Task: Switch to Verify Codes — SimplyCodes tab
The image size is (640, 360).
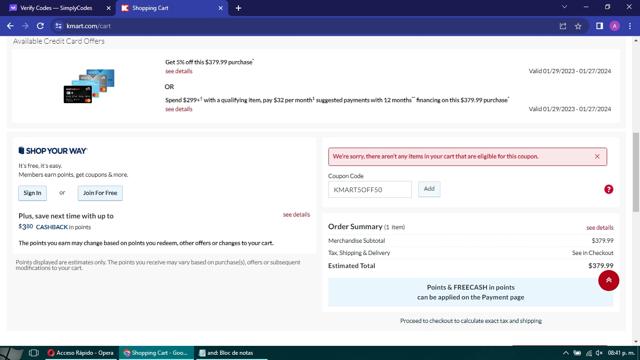Action: 56,8
